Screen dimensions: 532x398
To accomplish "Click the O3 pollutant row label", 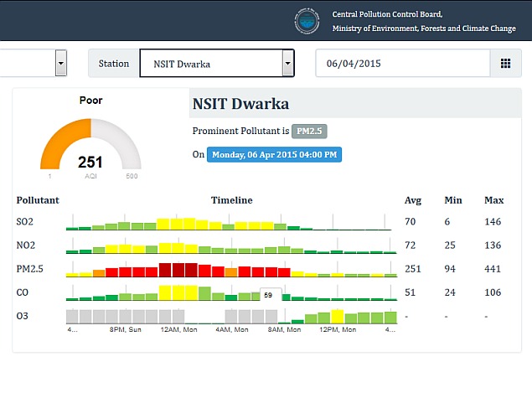I will (x=23, y=316).
